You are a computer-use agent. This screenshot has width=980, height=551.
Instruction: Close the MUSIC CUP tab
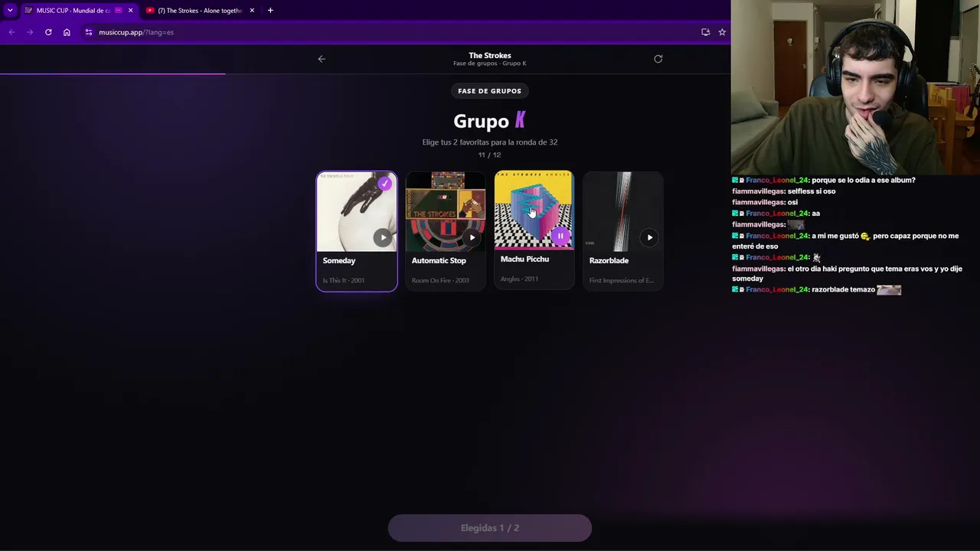click(x=130, y=11)
